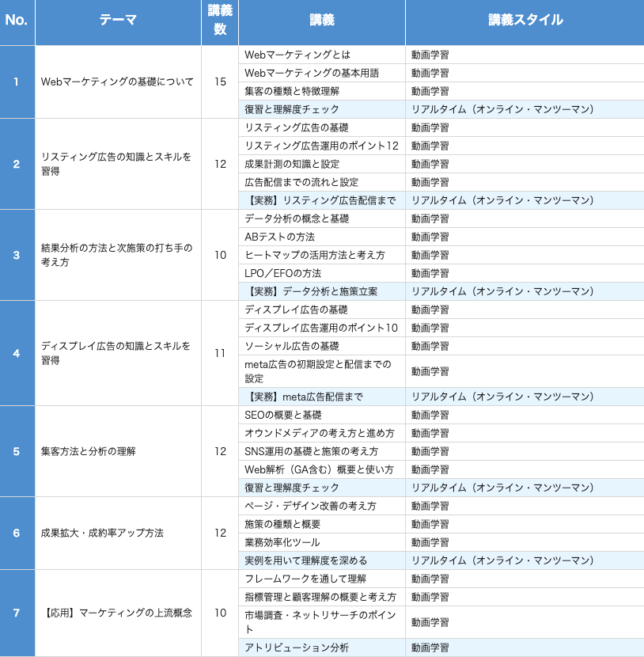Click the No. column header
This screenshot has height=657, width=644.
(x=17, y=22)
